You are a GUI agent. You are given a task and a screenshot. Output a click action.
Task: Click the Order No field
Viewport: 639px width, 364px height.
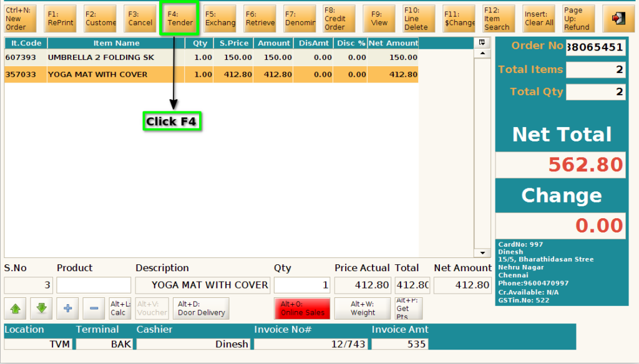(x=595, y=47)
